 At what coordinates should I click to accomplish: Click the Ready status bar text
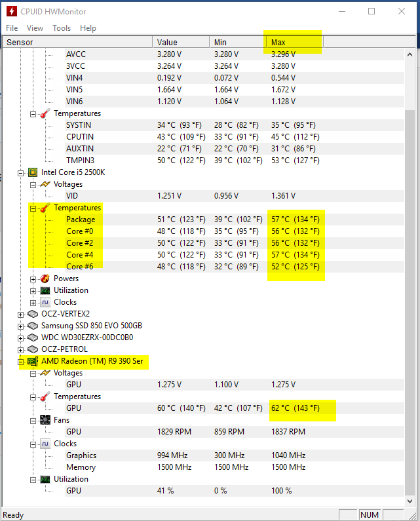point(13,515)
